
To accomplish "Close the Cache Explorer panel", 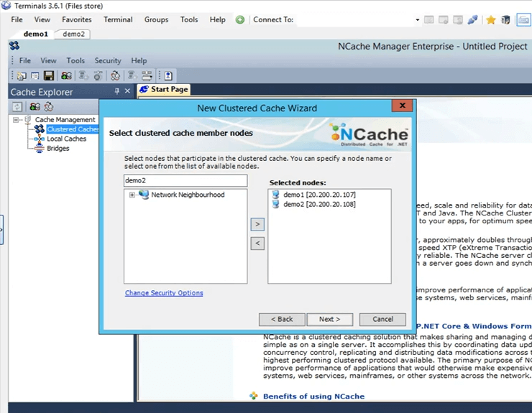I will coord(127,91).
